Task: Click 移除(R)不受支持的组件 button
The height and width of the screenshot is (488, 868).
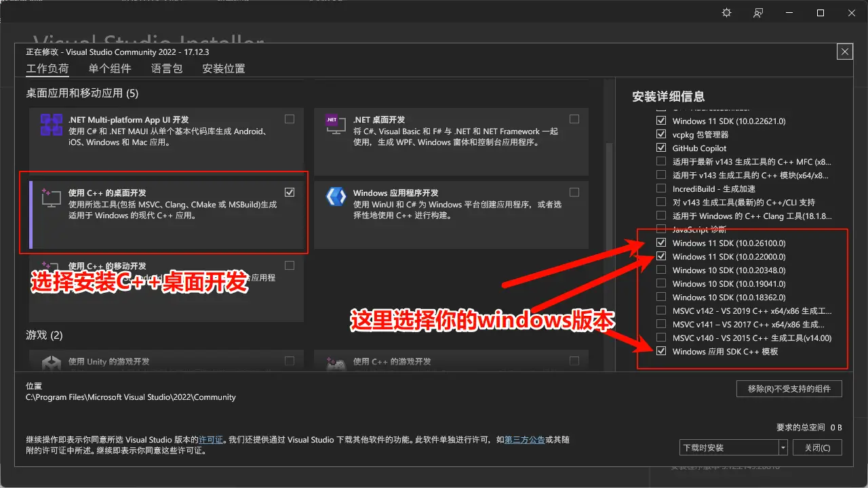Action: pos(789,388)
